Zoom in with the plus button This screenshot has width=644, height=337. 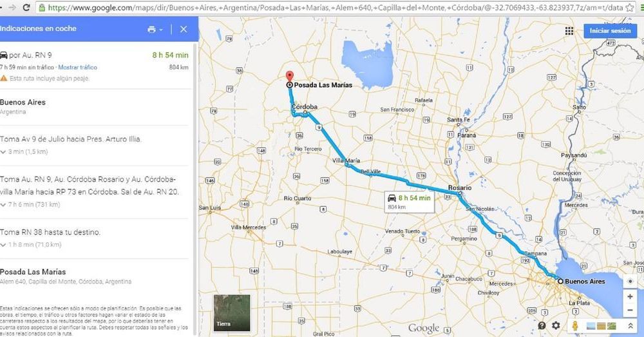[630, 296]
